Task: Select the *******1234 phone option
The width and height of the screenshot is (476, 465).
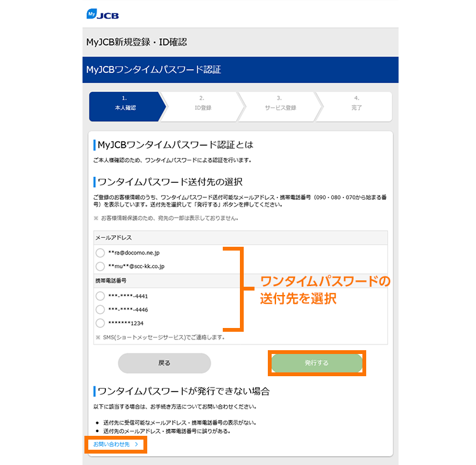Action: pyautogui.click(x=100, y=324)
